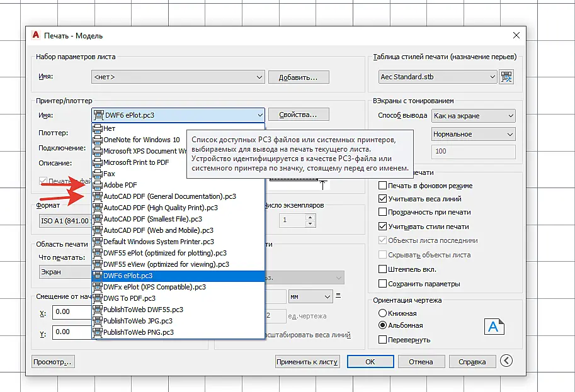Toggle Штемпель вкл. checkbox
This screenshot has width=575, height=392.
point(382,269)
